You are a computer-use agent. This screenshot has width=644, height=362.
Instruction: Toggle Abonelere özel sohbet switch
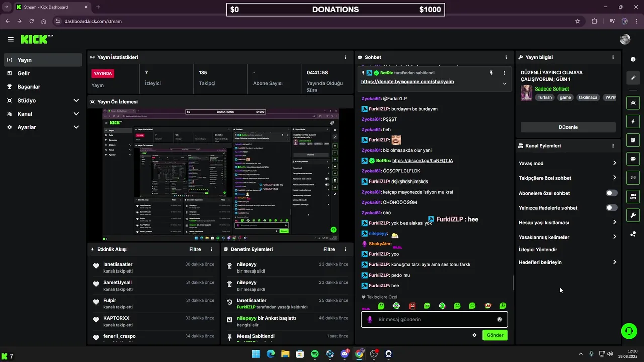coord(611,193)
